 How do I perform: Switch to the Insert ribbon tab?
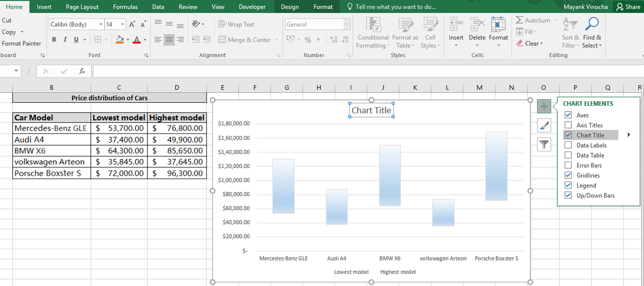pyautogui.click(x=44, y=7)
